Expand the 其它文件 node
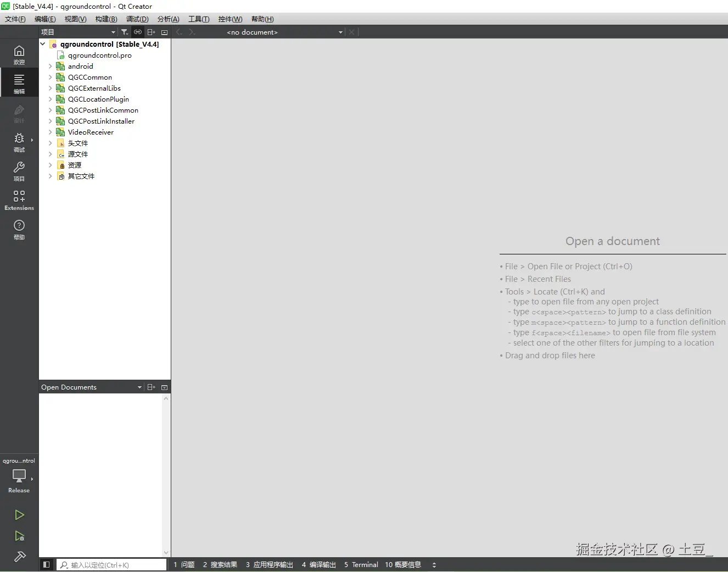Screen dimensions: 728x572 (x=50, y=176)
